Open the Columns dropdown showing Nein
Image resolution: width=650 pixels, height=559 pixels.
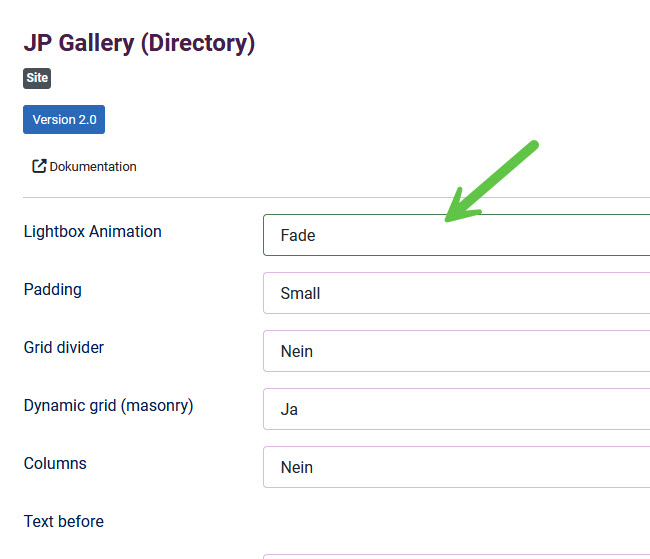click(456, 467)
